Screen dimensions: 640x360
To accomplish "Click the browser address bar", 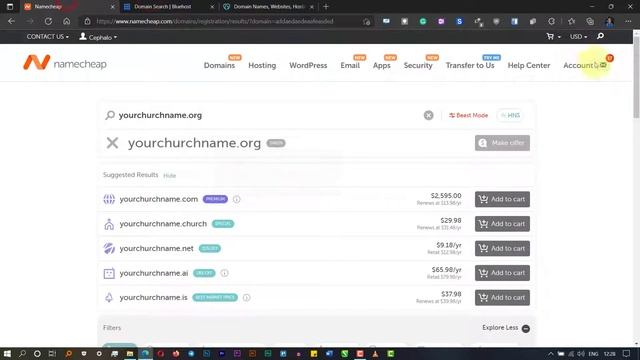I will tap(227, 21).
